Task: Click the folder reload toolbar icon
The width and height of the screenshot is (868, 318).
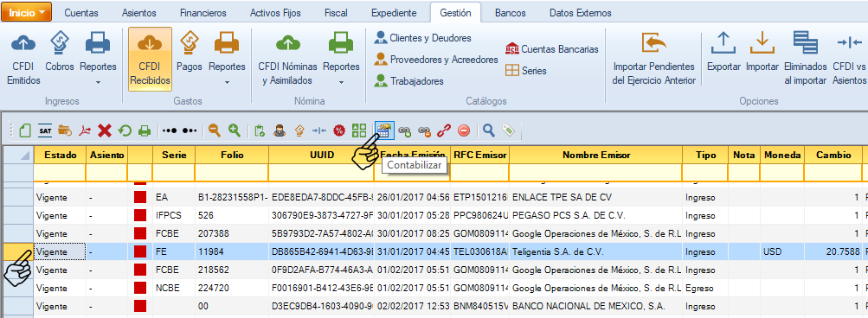Action: click(65, 130)
